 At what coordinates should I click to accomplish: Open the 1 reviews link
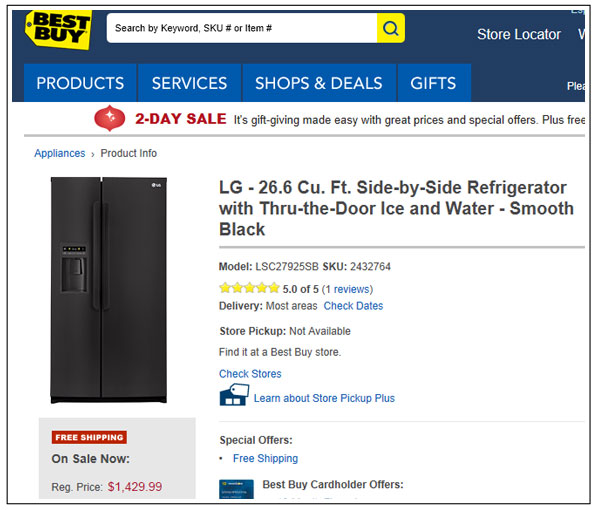347,289
